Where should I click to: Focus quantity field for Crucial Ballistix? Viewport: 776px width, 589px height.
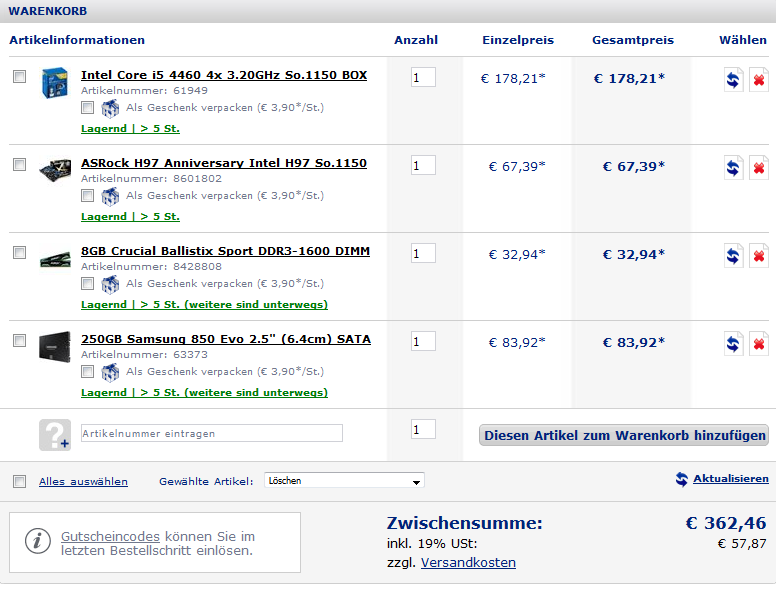tap(423, 253)
